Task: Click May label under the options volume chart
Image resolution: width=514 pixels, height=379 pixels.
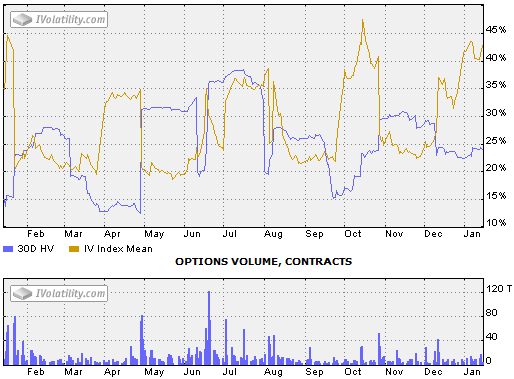Action: (154, 372)
